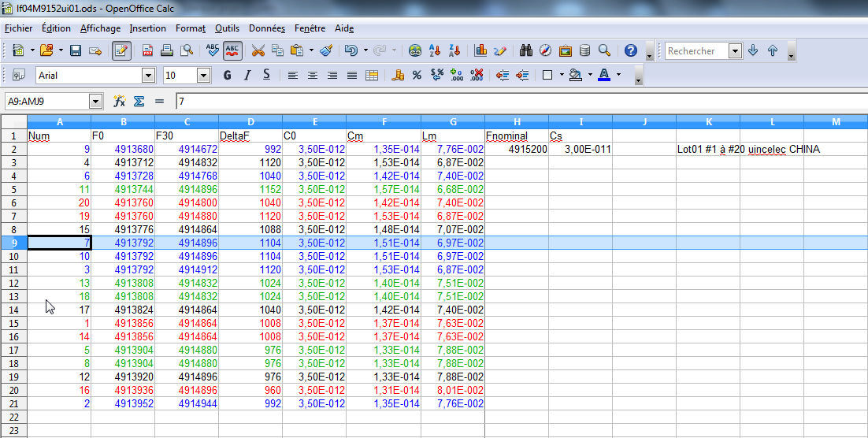Open the Navigator compass icon
This screenshot has width=868, height=438.
pos(546,50)
